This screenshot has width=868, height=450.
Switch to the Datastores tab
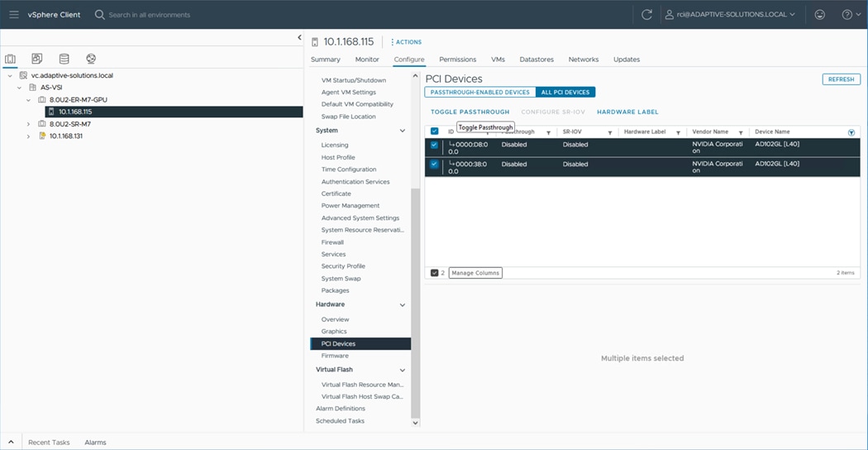pos(536,60)
